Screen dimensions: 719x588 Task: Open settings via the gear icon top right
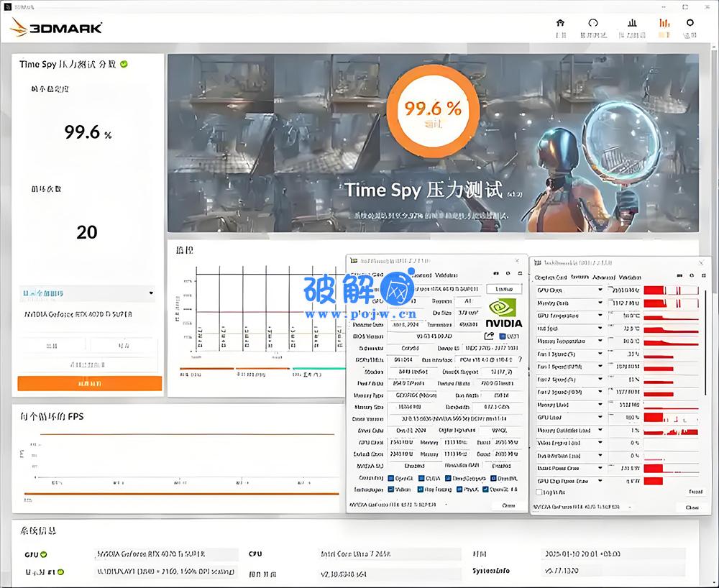[690, 24]
